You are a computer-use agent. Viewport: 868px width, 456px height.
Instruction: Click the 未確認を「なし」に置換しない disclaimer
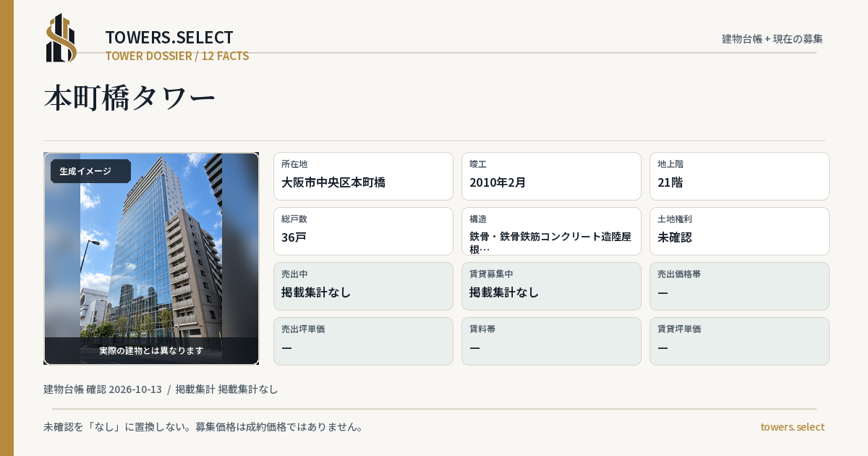coord(203,427)
